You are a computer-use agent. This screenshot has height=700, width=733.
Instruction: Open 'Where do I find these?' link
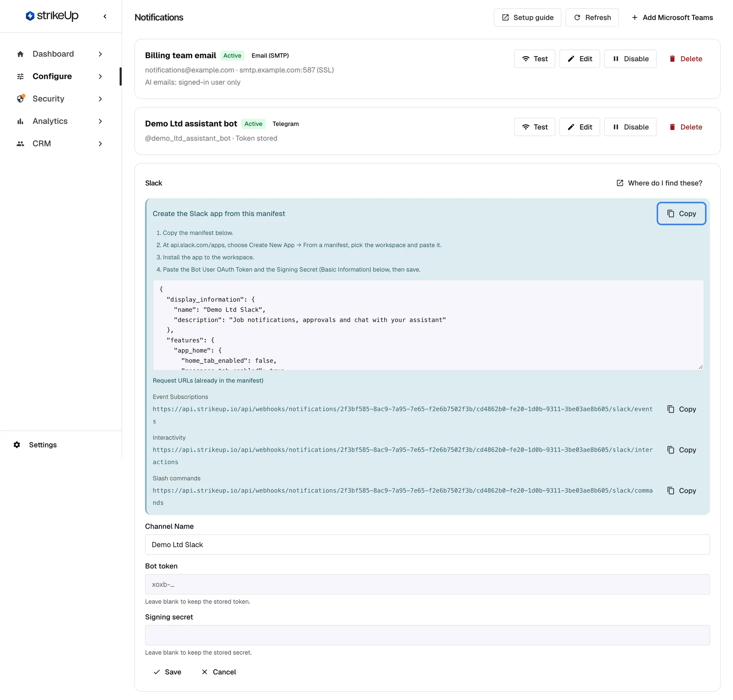click(x=659, y=183)
